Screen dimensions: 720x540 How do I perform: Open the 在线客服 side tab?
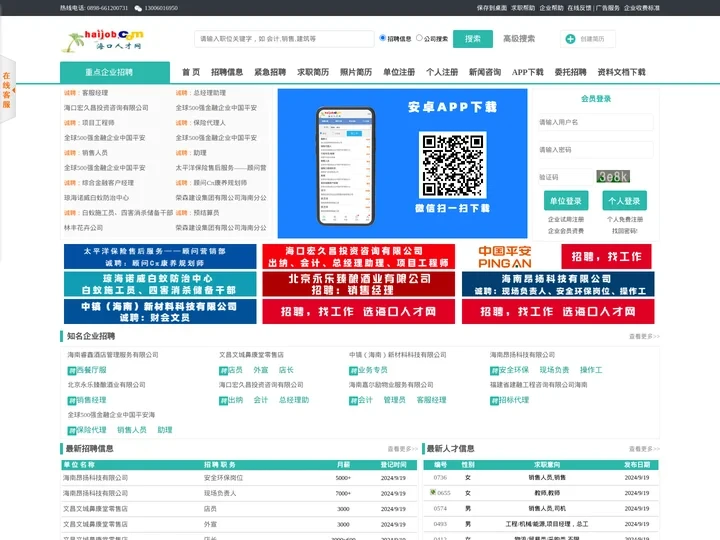click(7, 90)
